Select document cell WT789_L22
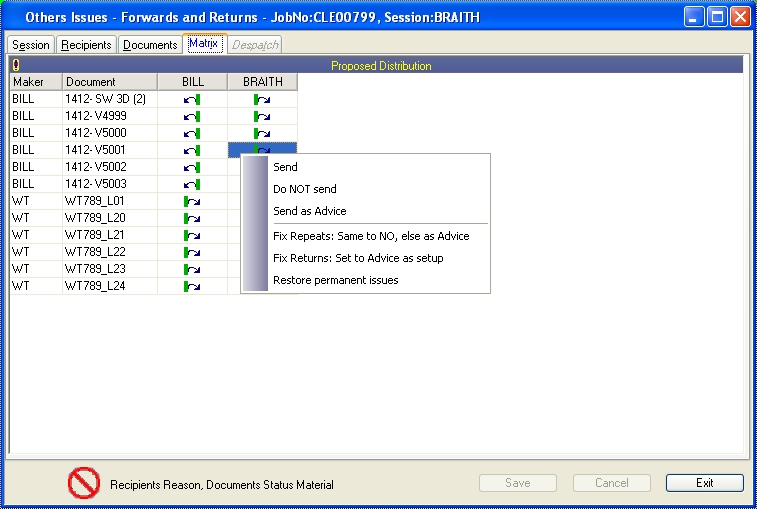 click(110, 252)
